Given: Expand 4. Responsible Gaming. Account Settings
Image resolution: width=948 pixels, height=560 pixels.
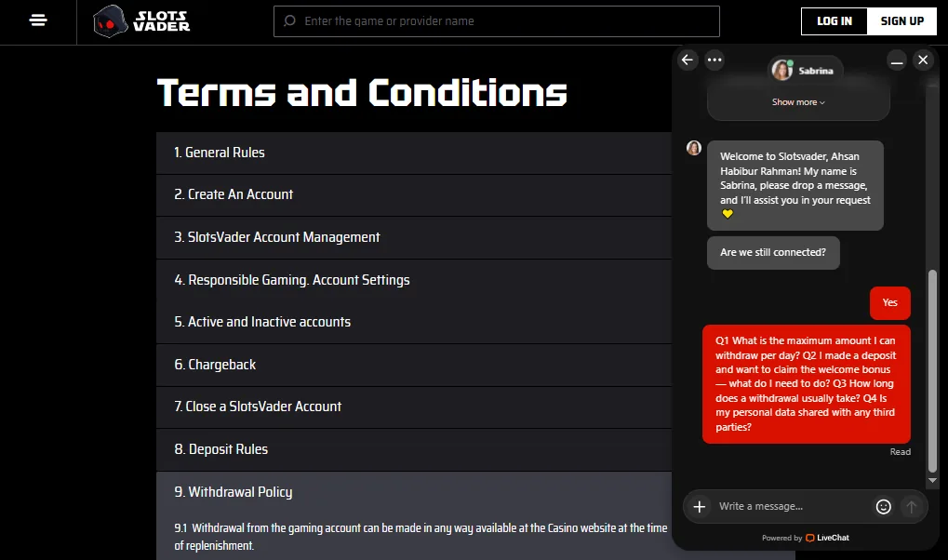Looking at the screenshot, I should [x=414, y=280].
